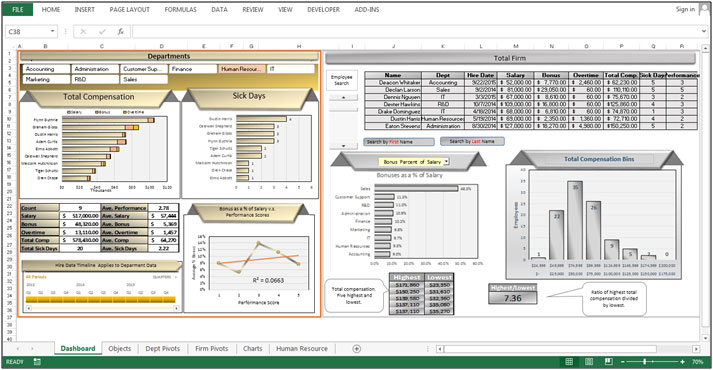
Task: Click the zoom slider handle
Action: click(644, 362)
